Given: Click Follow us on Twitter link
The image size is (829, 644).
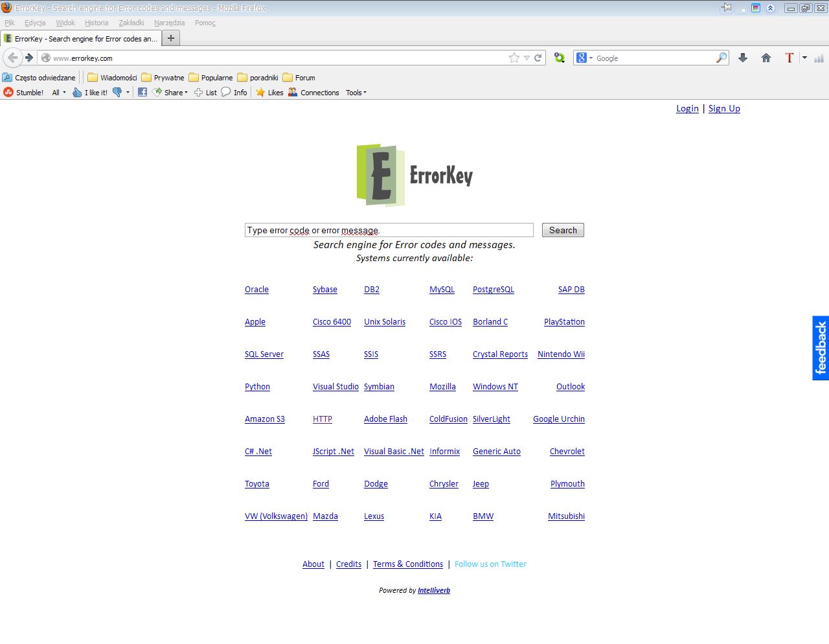Looking at the screenshot, I should 490,564.
